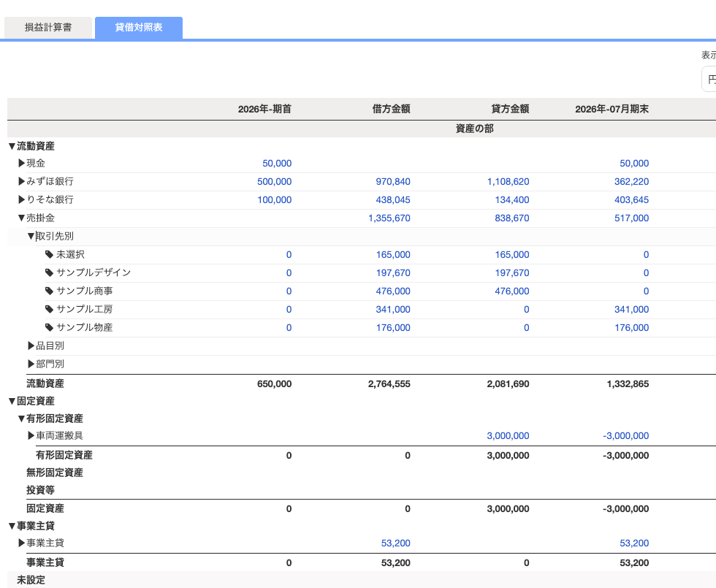The height and width of the screenshot is (588, 716).
Task: Open 事業主貸 debit amount 53,200
Action: [x=396, y=543]
